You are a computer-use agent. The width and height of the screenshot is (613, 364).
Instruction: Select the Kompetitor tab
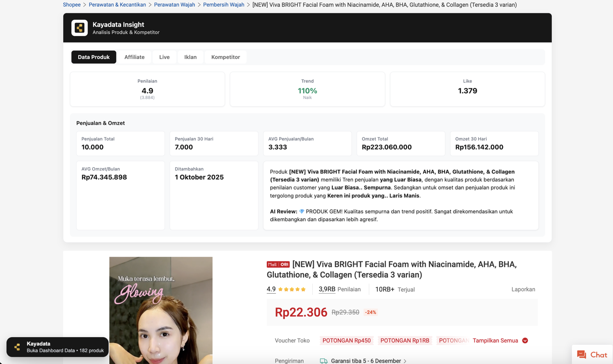coord(226,57)
